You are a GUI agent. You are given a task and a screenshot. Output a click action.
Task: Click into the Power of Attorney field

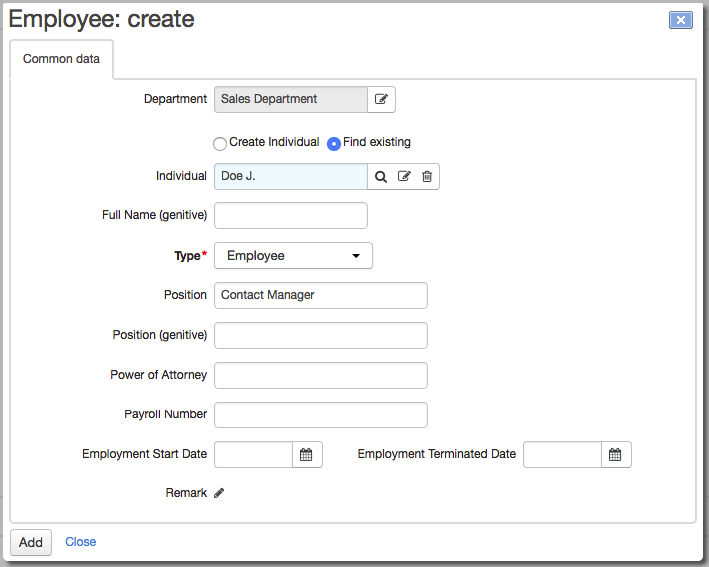(x=321, y=375)
